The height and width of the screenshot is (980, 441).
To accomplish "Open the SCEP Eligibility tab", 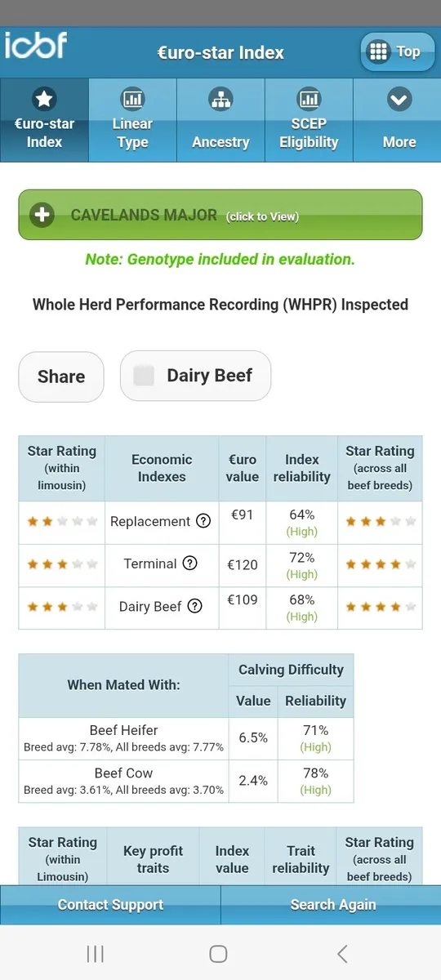I will click(x=309, y=120).
